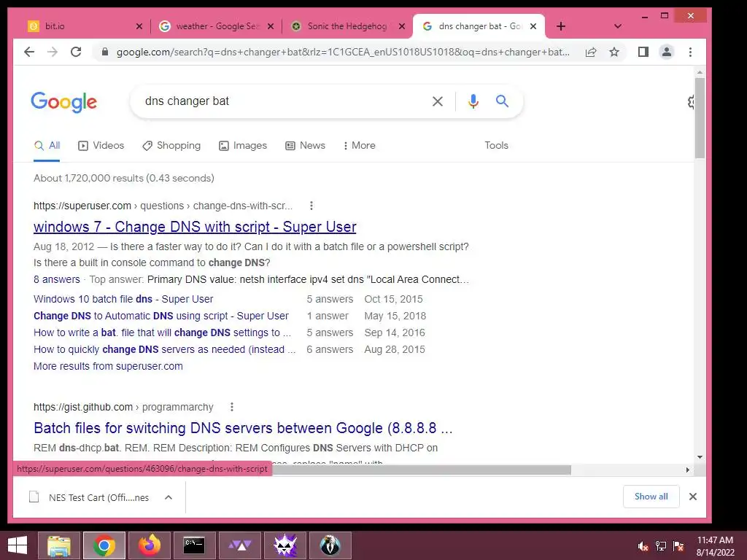The image size is (747, 560).
Task: Expand the More search filters
Action: click(x=359, y=146)
